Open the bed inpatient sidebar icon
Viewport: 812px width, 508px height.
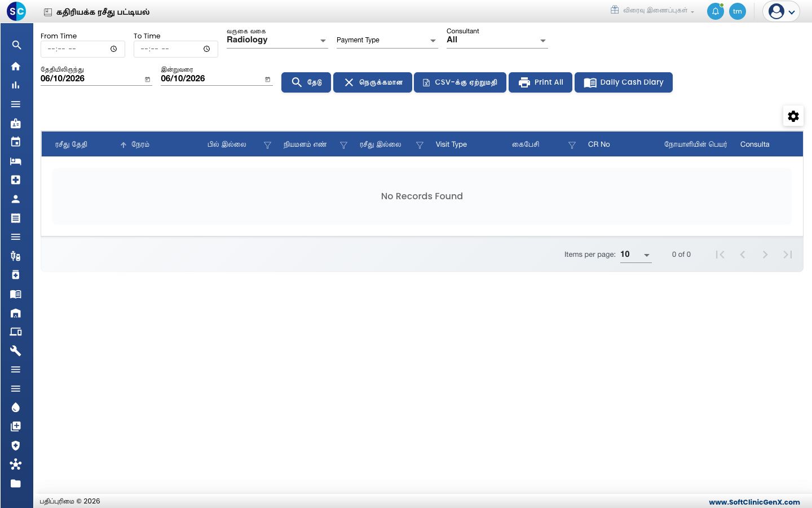(x=16, y=161)
